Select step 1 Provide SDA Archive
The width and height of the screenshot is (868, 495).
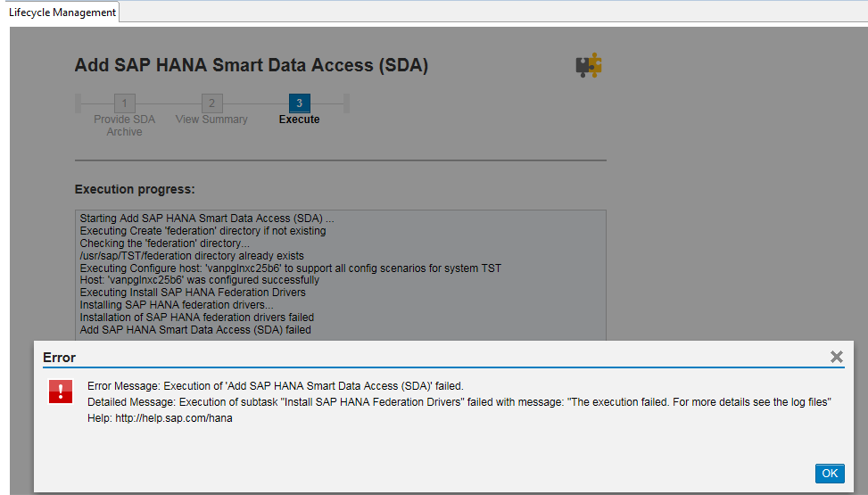coord(125,103)
